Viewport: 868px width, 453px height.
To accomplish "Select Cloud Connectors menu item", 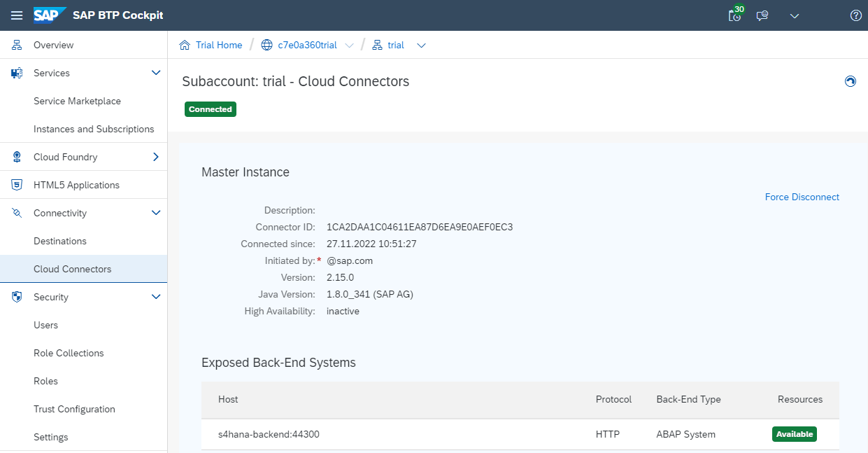I will pos(72,269).
